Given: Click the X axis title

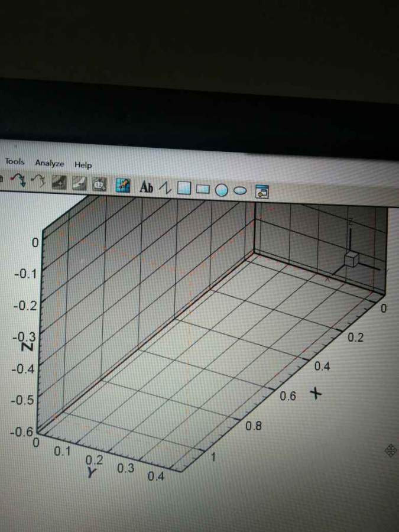Looking at the screenshot, I should 316,394.
